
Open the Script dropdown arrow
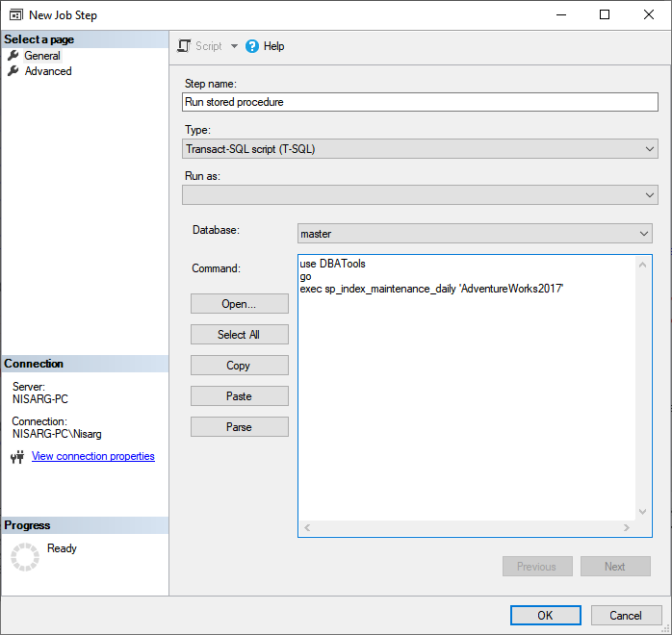click(234, 46)
